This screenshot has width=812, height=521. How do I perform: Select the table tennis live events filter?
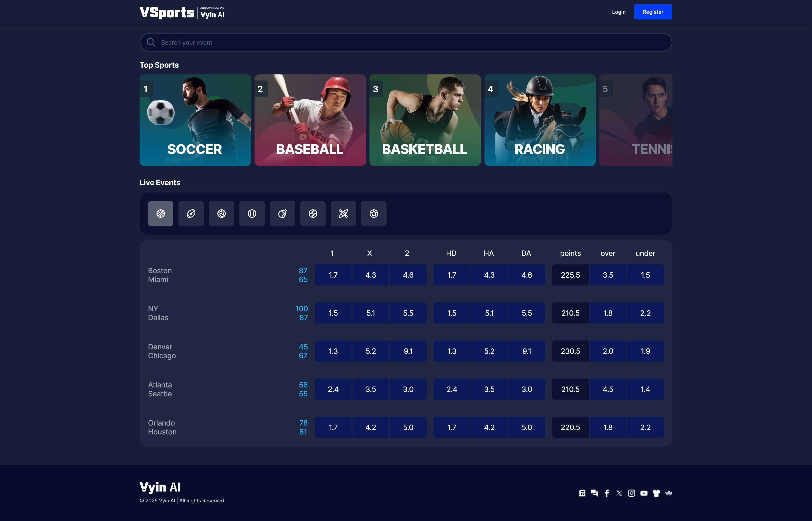pyautogui.click(x=282, y=214)
